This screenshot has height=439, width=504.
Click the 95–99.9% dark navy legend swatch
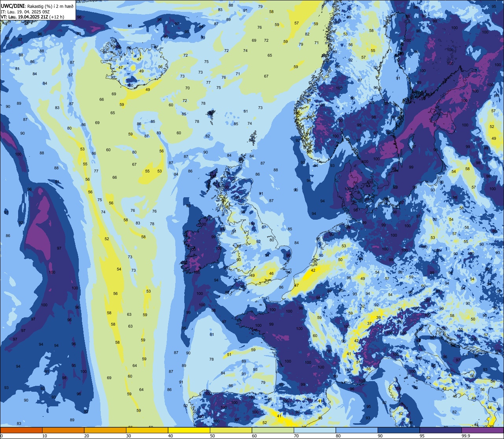tap(441, 430)
